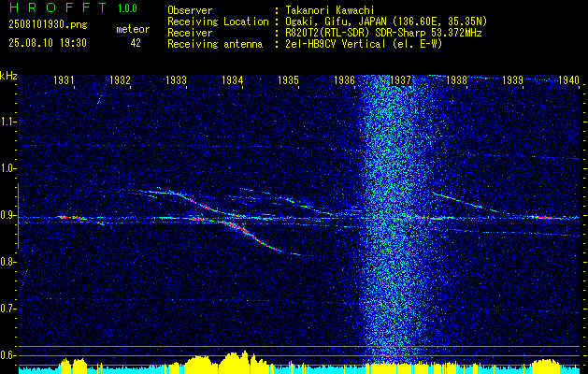588x374 pixels.
Task: Click the 0.9 frequency axis label
Action: tap(7, 215)
